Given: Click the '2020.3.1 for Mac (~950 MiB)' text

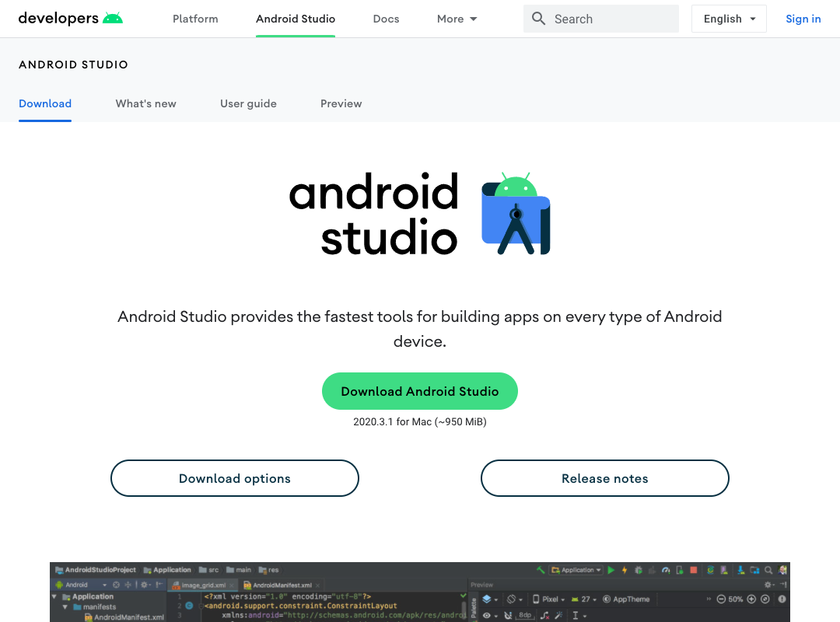Looking at the screenshot, I should [420, 421].
